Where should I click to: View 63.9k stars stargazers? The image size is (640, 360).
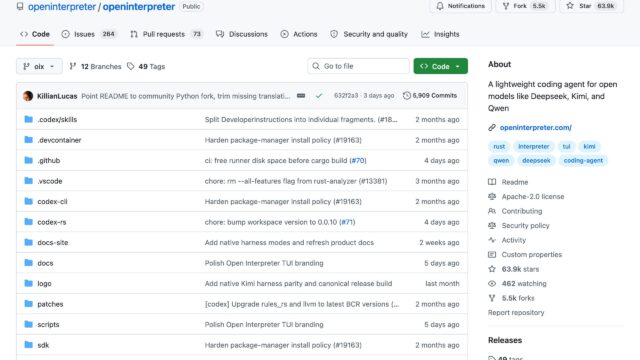(514, 269)
